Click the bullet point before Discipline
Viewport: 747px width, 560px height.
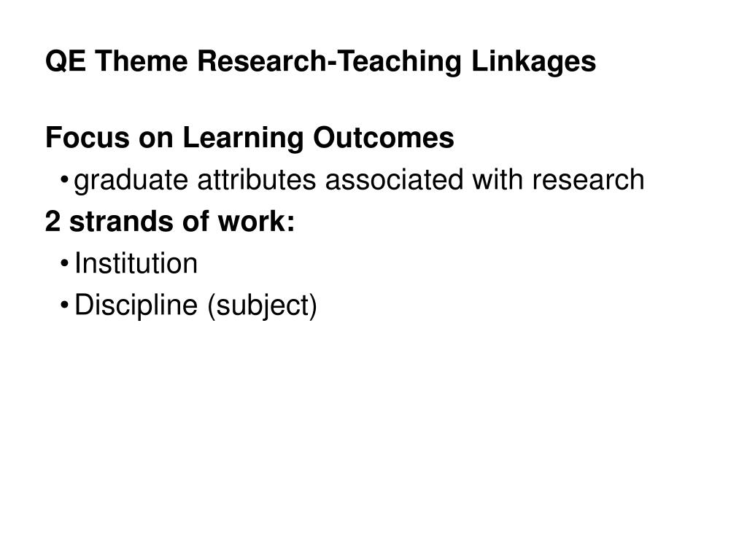pyautogui.click(x=65, y=306)
